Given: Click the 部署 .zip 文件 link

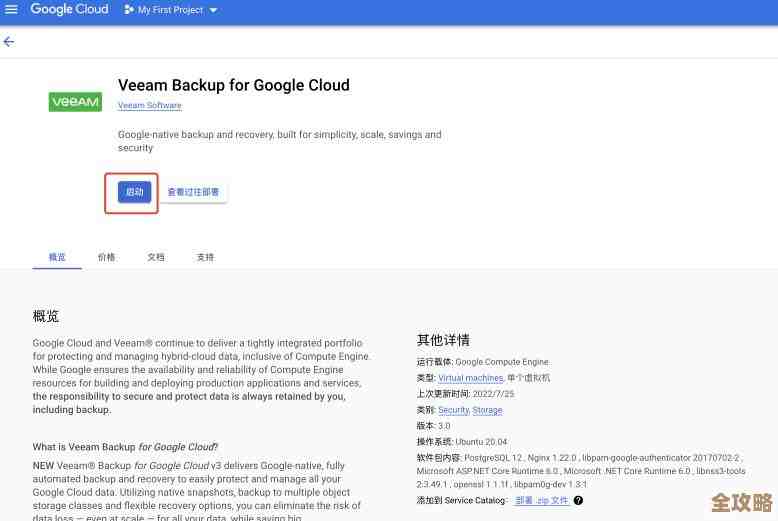Looking at the screenshot, I should pyautogui.click(x=542, y=501).
